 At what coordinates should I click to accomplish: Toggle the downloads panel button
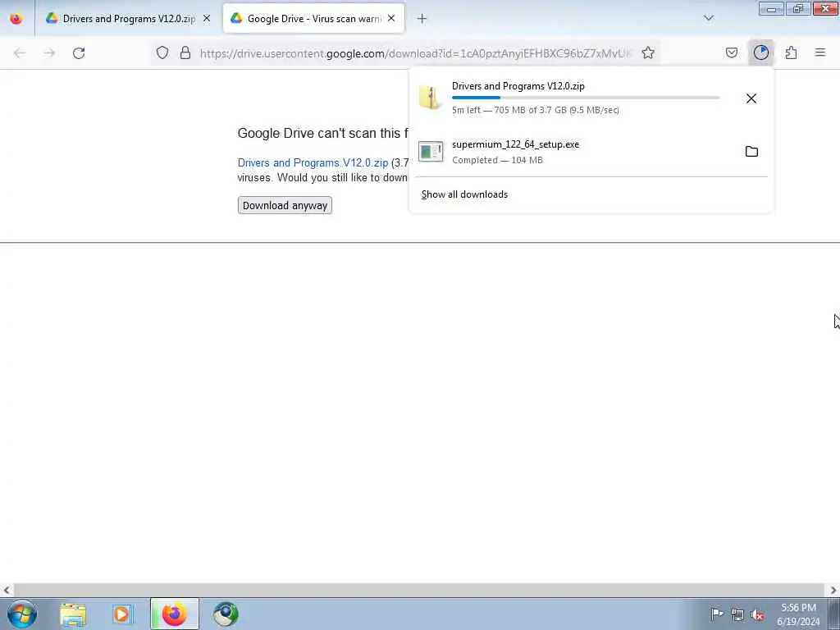(761, 52)
